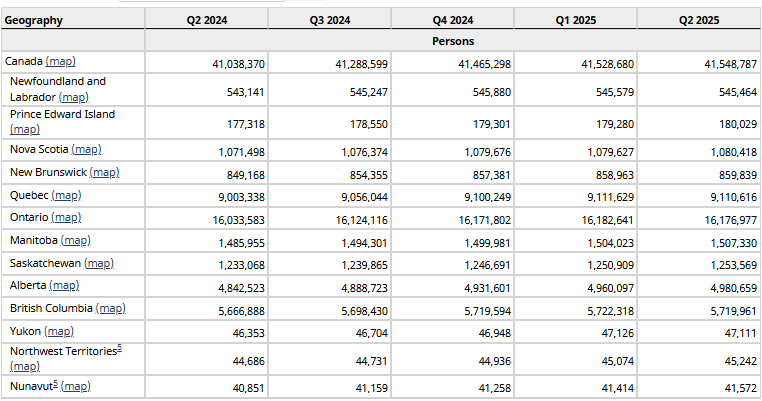Click Nunavut value 41,414
The height and width of the screenshot is (401, 762).
(618, 388)
